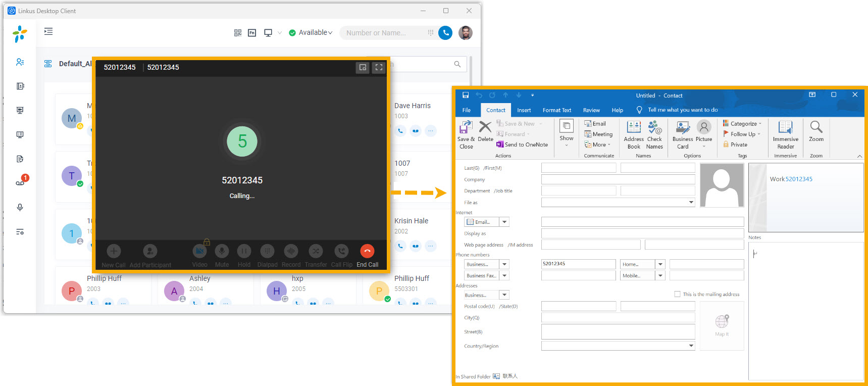Expand More in Communicate group
Viewport: 868px width, 386px height.
coord(597,144)
